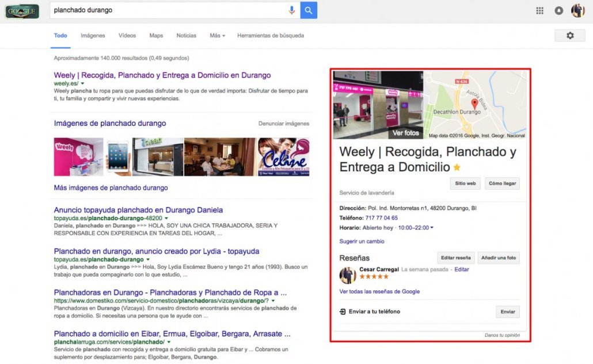Open Planchado a domicilio en Eibar result
This screenshot has height=364, width=593.
[x=172, y=334]
